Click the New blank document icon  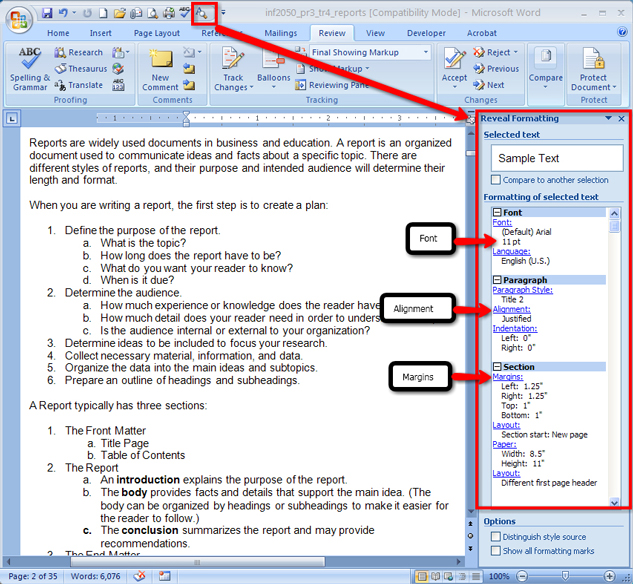103,13
